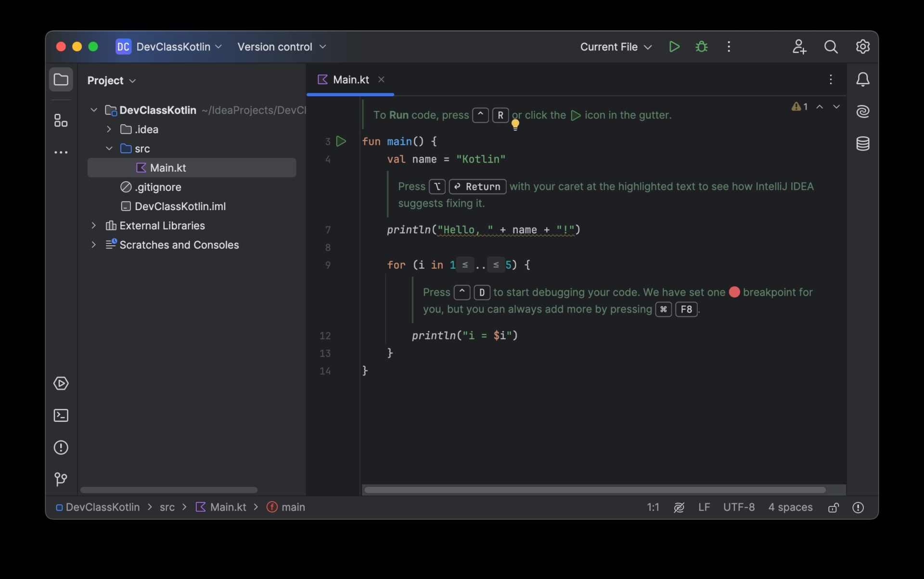Invite collaborator via Code With Me icon

(799, 47)
